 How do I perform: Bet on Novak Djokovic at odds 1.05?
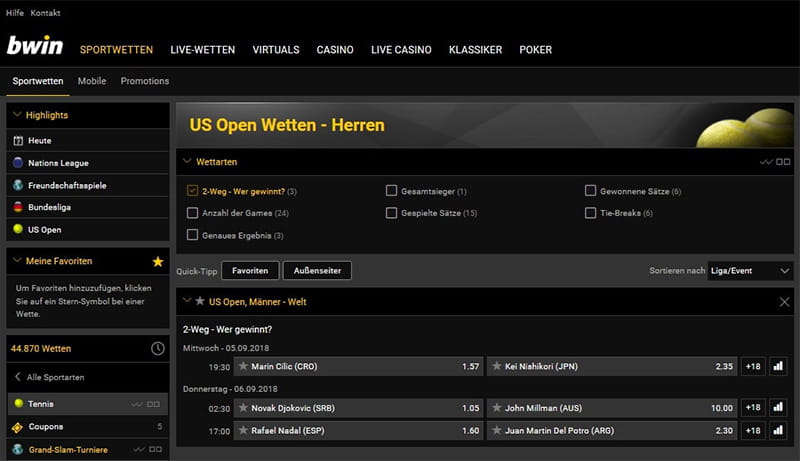click(x=358, y=408)
